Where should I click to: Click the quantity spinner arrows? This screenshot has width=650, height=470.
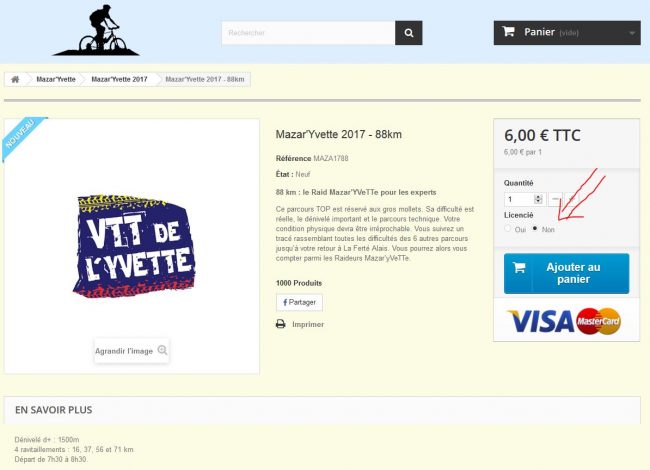[538, 200]
